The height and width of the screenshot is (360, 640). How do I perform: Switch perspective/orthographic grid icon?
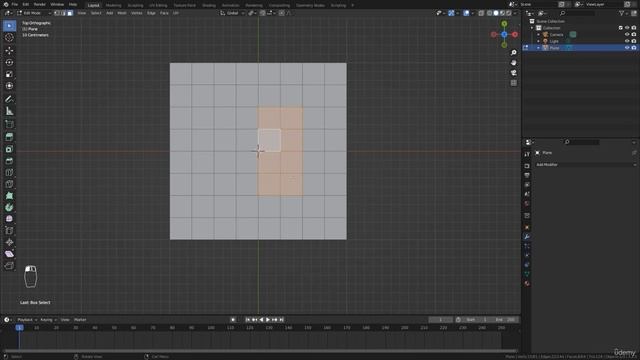pos(513,83)
